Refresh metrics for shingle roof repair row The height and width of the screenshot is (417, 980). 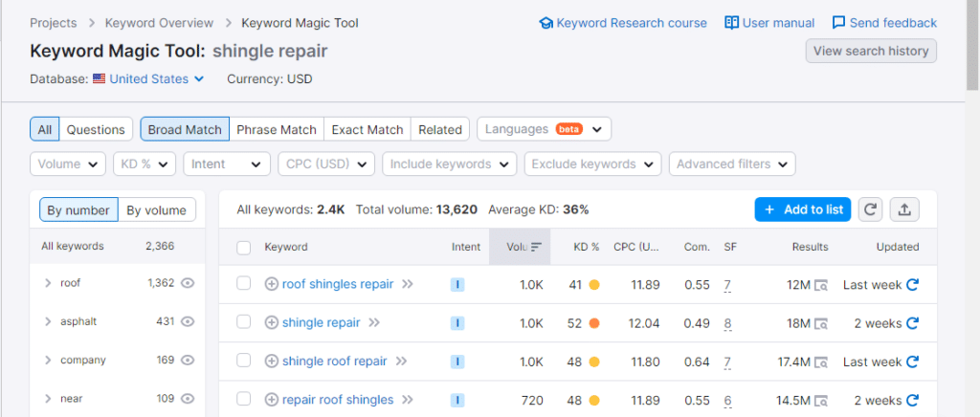(912, 362)
